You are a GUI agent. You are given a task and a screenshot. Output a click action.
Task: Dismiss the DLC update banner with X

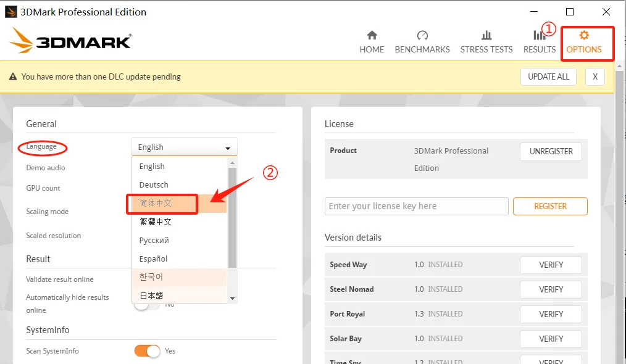click(x=595, y=77)
